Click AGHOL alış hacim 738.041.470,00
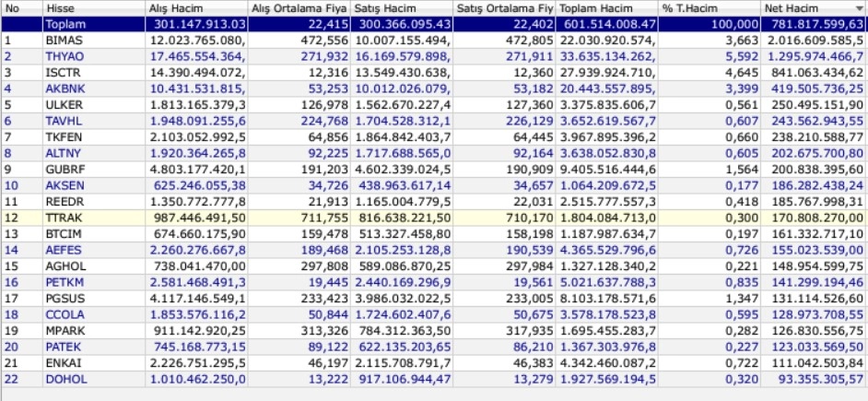 197,265
